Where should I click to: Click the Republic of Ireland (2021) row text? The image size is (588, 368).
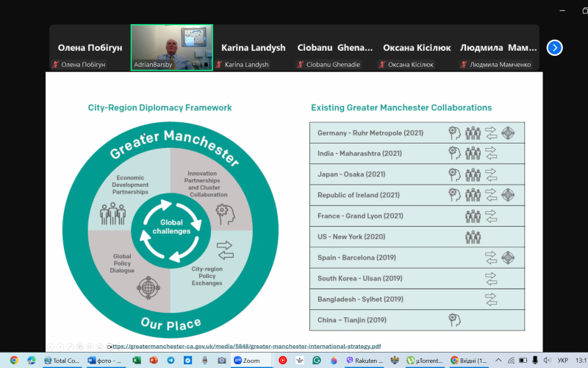[x=358, y=195]
